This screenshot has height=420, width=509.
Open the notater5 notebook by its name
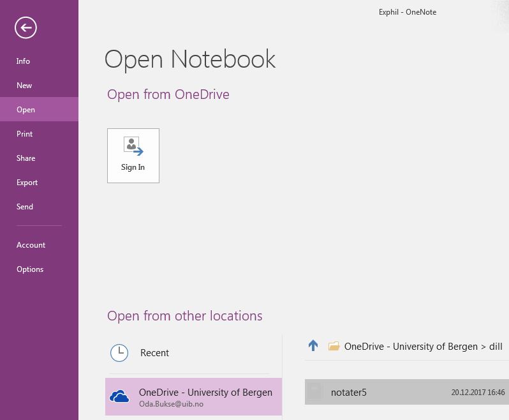pos(349,393)
